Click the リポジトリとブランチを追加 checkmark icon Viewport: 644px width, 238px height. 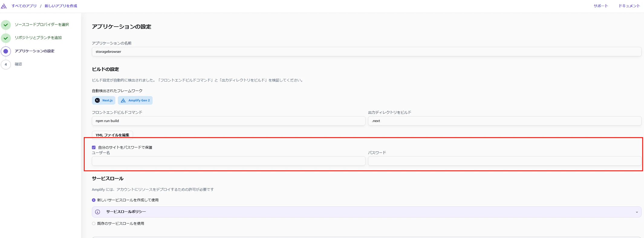(6, 38)
